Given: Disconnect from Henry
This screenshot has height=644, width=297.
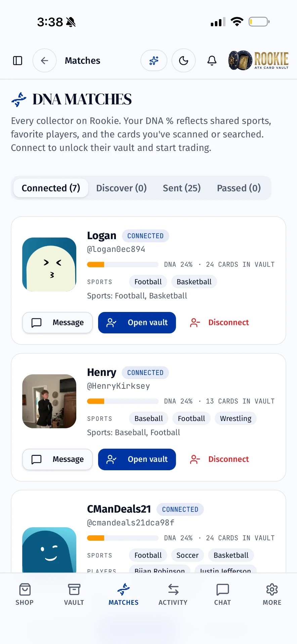Looking at the screenshot, I should [x=219, y=459].
